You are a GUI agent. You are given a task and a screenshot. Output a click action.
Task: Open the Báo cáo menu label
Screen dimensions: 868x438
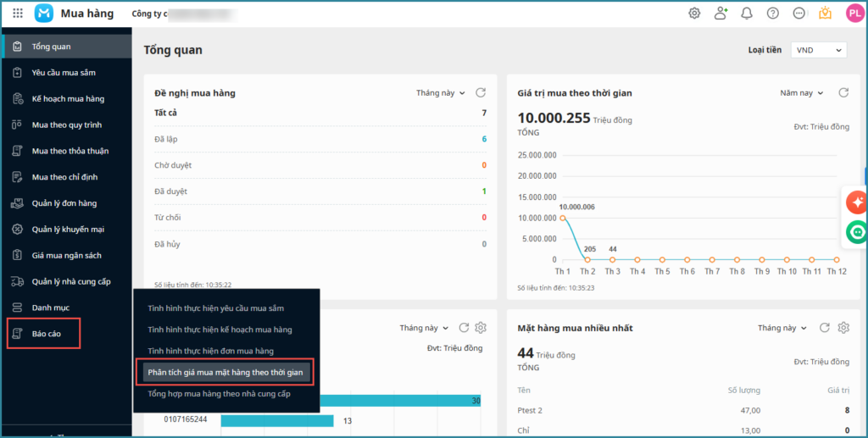pyautogui.click(x=47, y=334)
